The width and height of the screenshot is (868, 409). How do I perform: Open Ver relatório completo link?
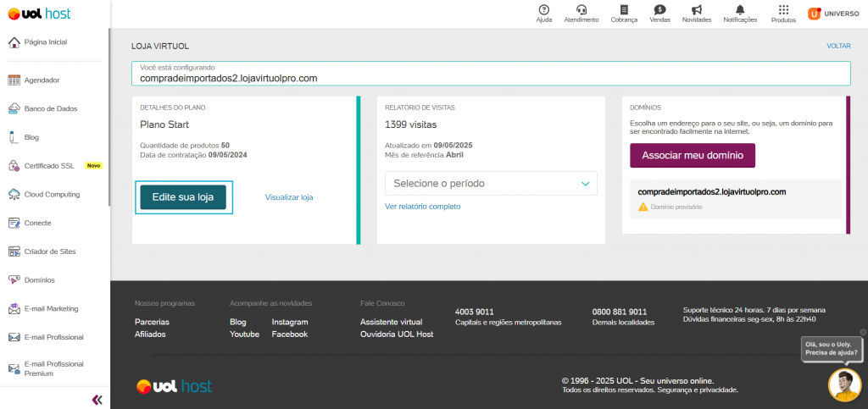click(422, 207)
